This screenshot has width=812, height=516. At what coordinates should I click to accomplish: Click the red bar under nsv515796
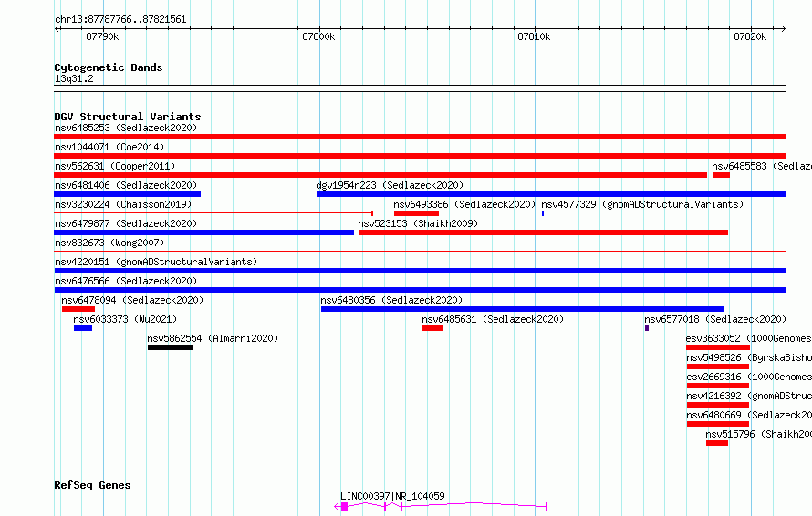tap(717, 443)
